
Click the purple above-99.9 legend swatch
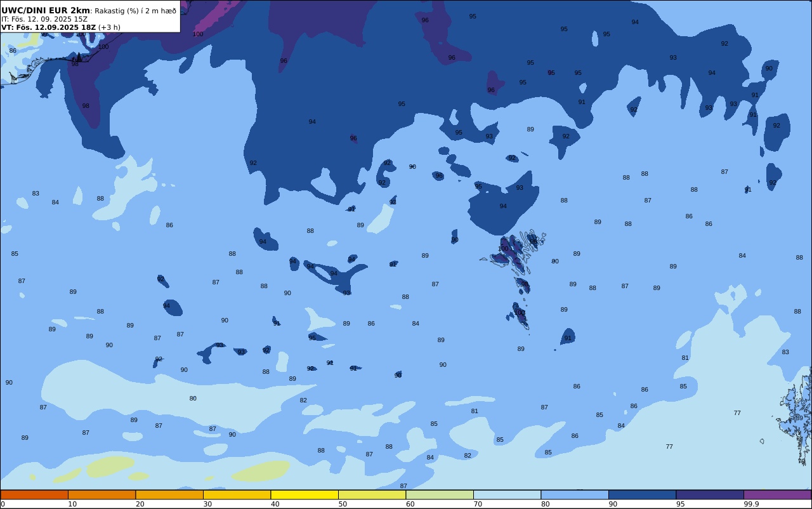click(777, 494)
